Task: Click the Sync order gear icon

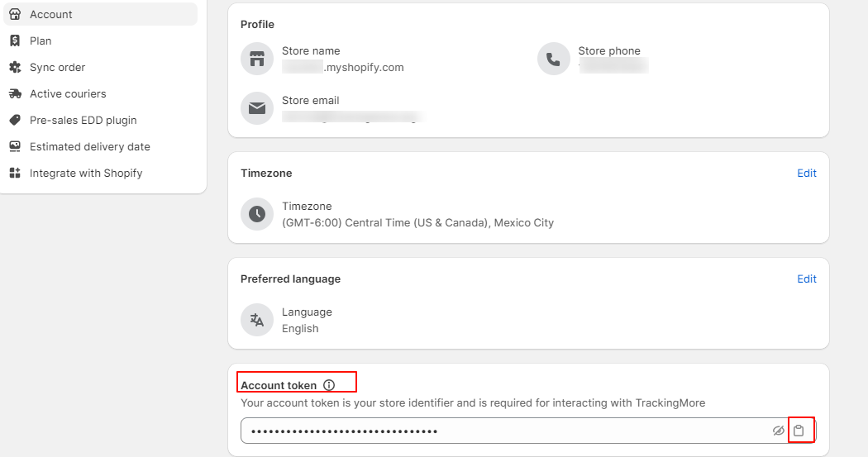Action: pyautogui.click(x=15, y=68)
